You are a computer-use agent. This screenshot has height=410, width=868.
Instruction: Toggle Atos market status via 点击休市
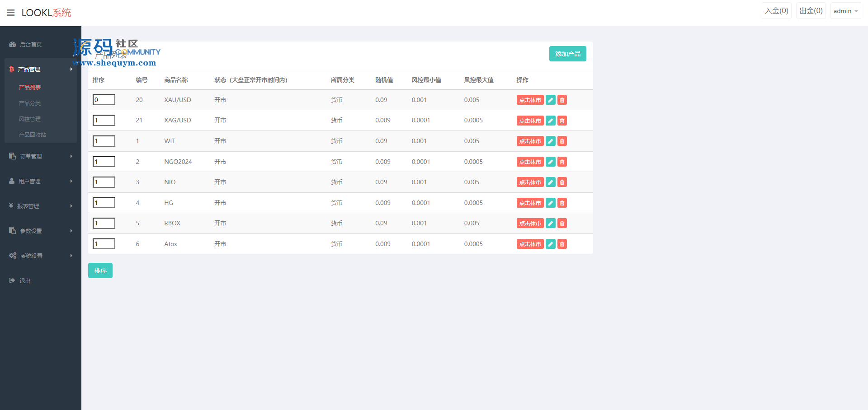tap(530, 244)
